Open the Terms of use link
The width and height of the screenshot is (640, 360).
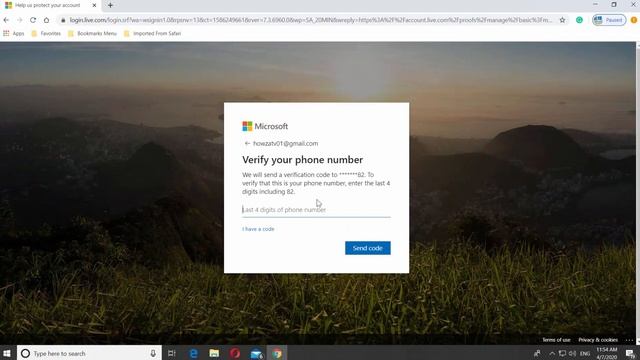556,340
